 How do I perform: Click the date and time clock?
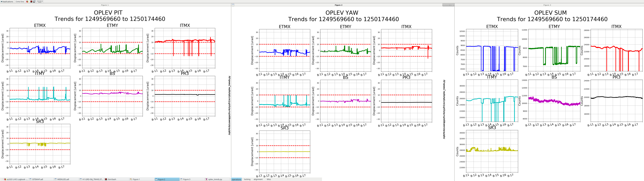(40, 2)
